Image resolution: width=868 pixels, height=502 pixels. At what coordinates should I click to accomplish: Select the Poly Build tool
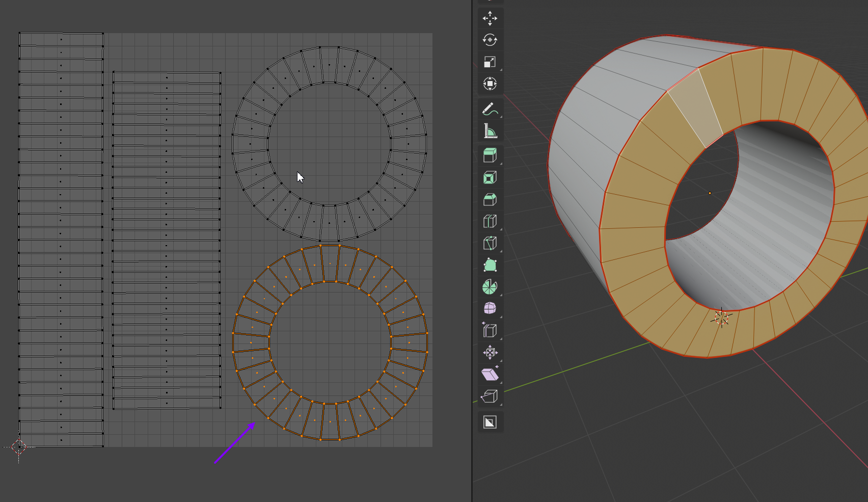(490, 265)
